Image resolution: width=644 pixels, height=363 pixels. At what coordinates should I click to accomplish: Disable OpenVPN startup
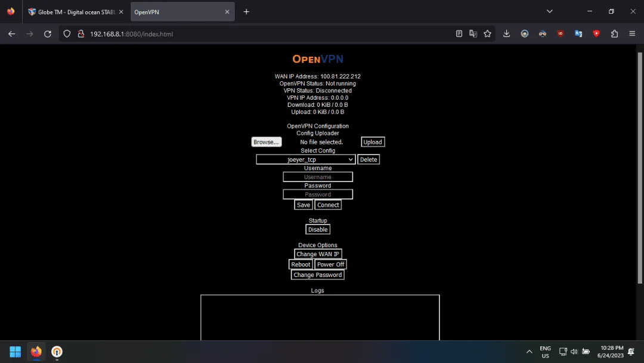317,229
